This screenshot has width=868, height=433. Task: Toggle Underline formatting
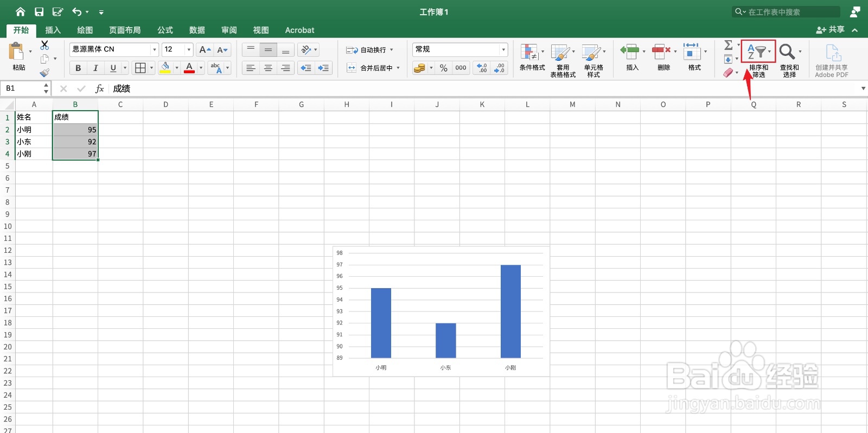pyautogui.click(x=113, y=68)
